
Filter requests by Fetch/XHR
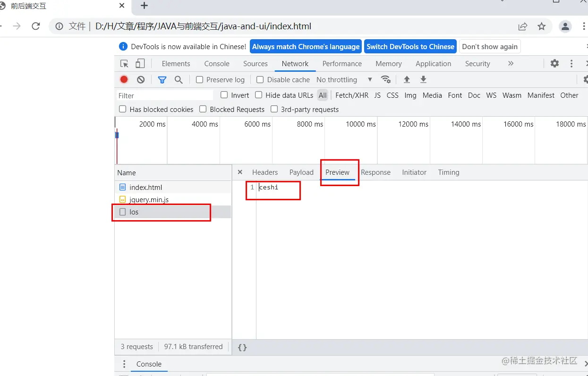pos(352,95)
